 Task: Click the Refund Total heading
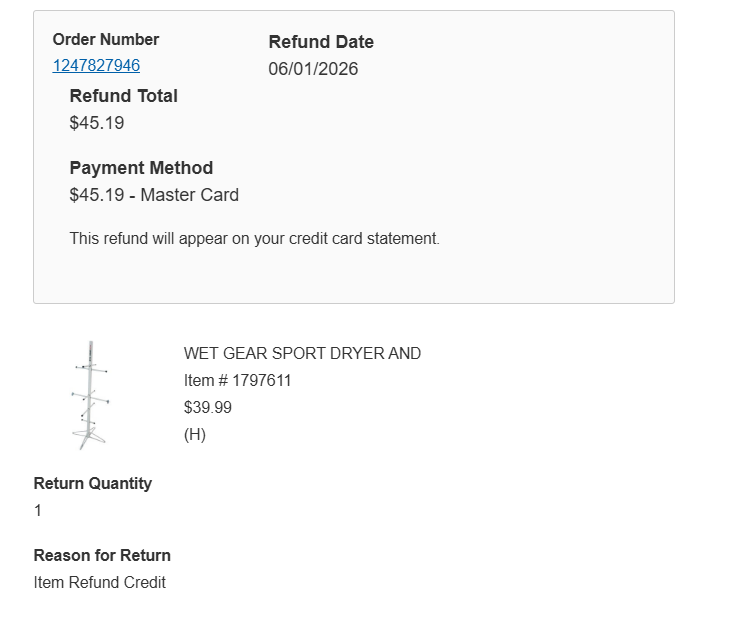[123, 96]
